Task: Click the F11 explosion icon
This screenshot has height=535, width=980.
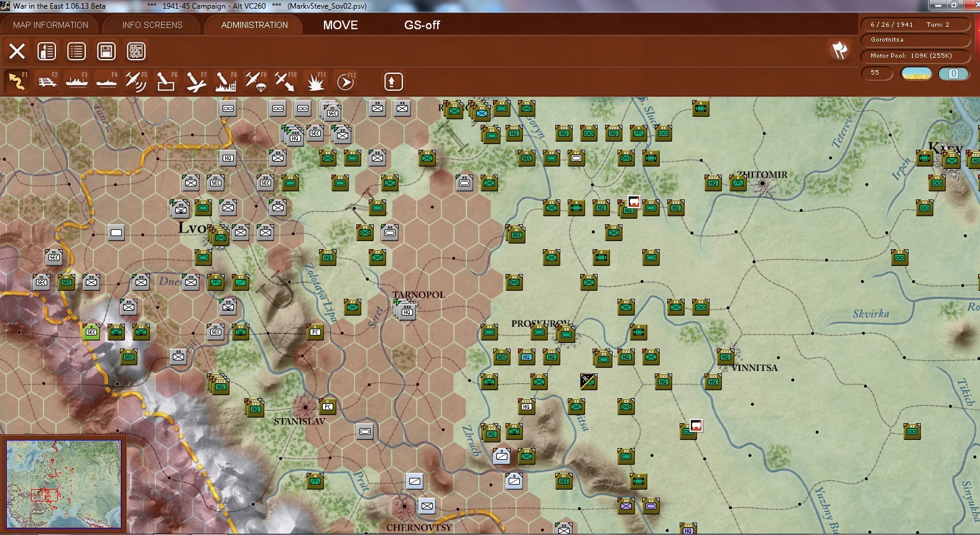Action: click(315, 81)
